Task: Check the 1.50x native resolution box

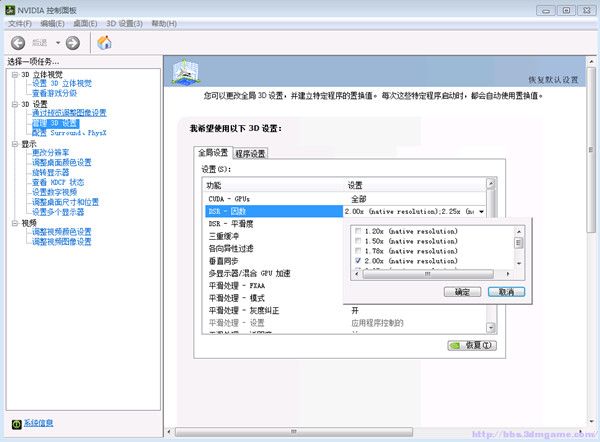Action: click(x=358, y=241)
